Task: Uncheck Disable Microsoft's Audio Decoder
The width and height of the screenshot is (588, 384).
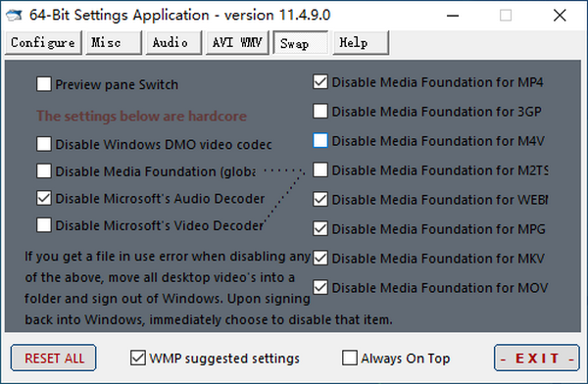Action: pos(44,198)
